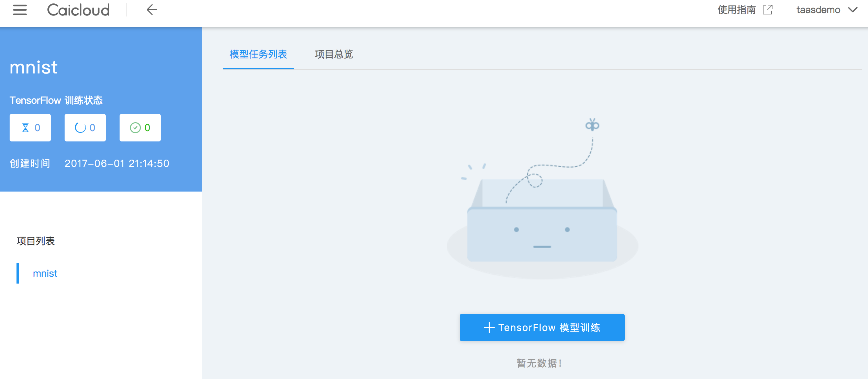
Task: Click the back arrow icon
Action: [x=152, y=10]
